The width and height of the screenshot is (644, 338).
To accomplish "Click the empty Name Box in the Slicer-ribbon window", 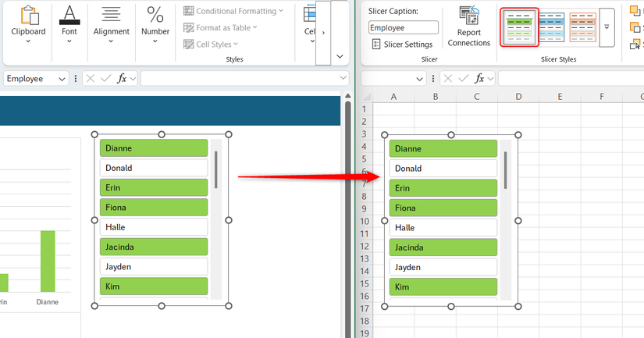I will tap(388, 78).
